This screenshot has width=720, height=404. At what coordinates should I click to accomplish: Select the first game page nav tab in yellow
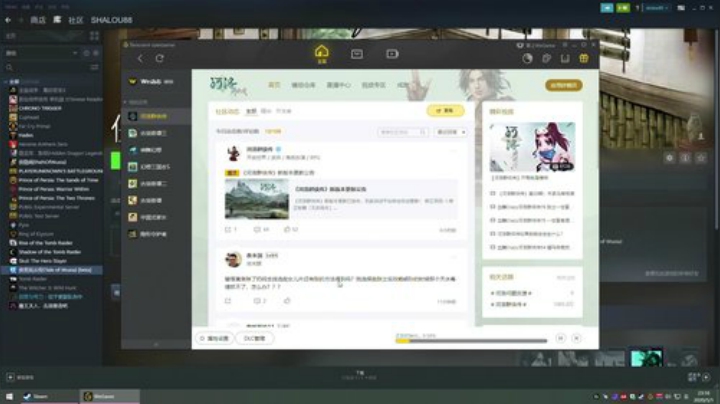point(274,85)
